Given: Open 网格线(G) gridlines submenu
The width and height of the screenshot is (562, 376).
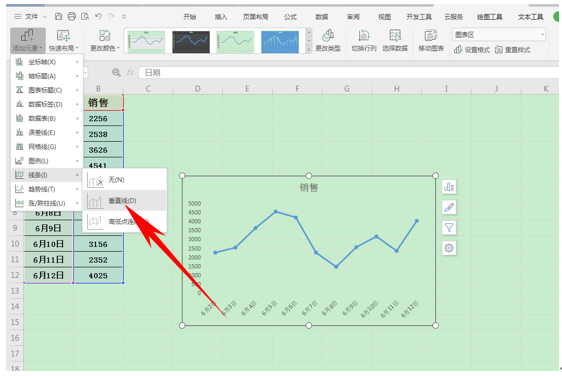Looking at the screenshot, I should coord(47,147).
